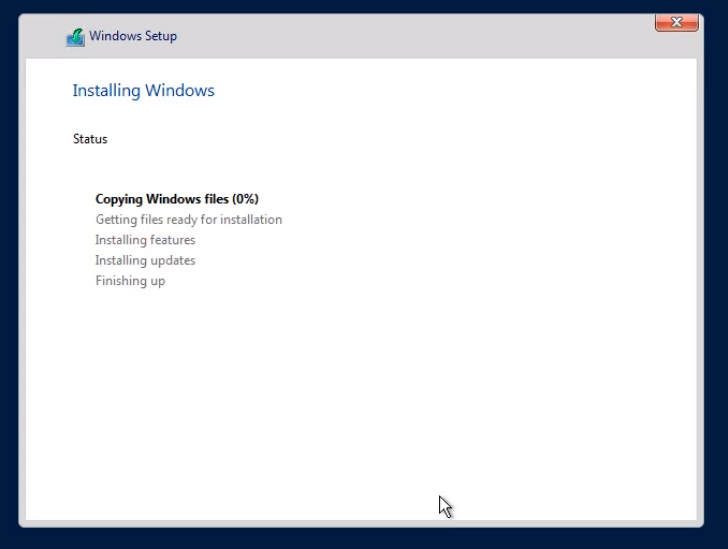This screenshot has width=728, height=549.
Task: Click the Windows Setup title text
Action: click(133, 36)
